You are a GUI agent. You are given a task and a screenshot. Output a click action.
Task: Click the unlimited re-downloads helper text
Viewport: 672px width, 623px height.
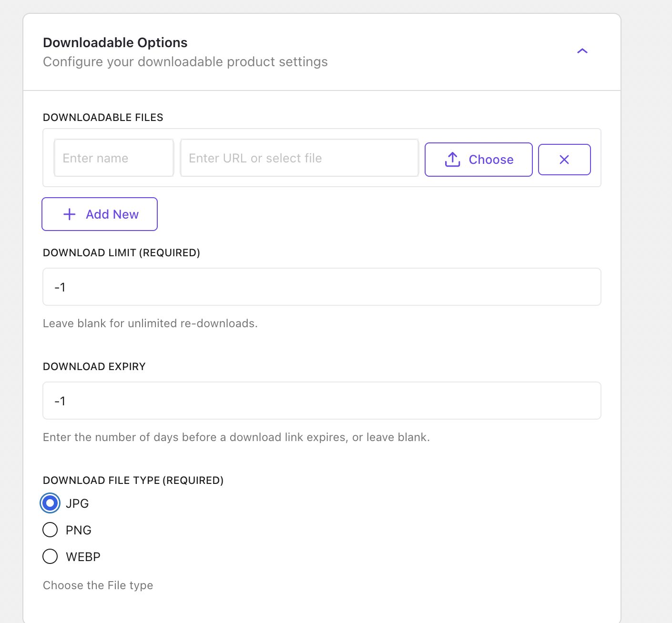click(x=150, y=323)
